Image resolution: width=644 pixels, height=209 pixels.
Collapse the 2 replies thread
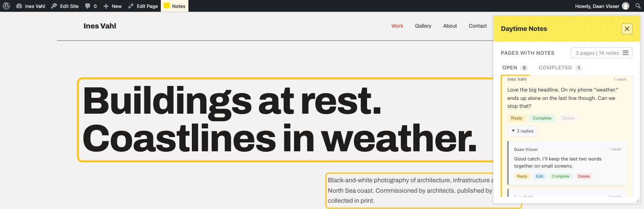click(522, 131)
